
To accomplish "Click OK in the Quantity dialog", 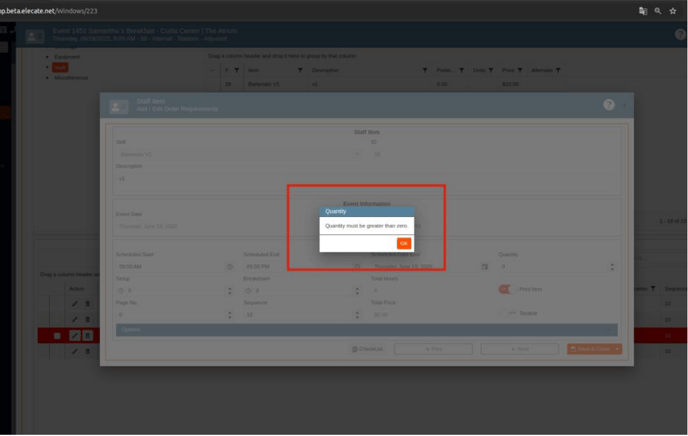I will click(403, 243).
